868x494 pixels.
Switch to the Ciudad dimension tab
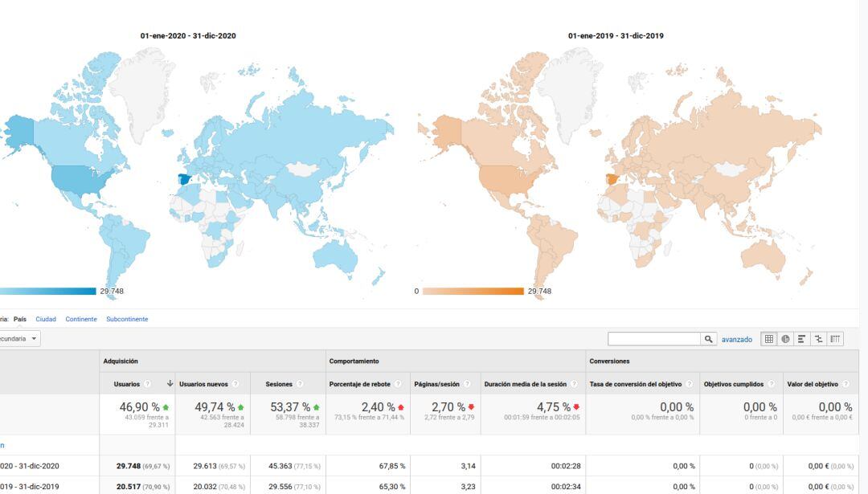pyautogui.click(x=45, y=319)
